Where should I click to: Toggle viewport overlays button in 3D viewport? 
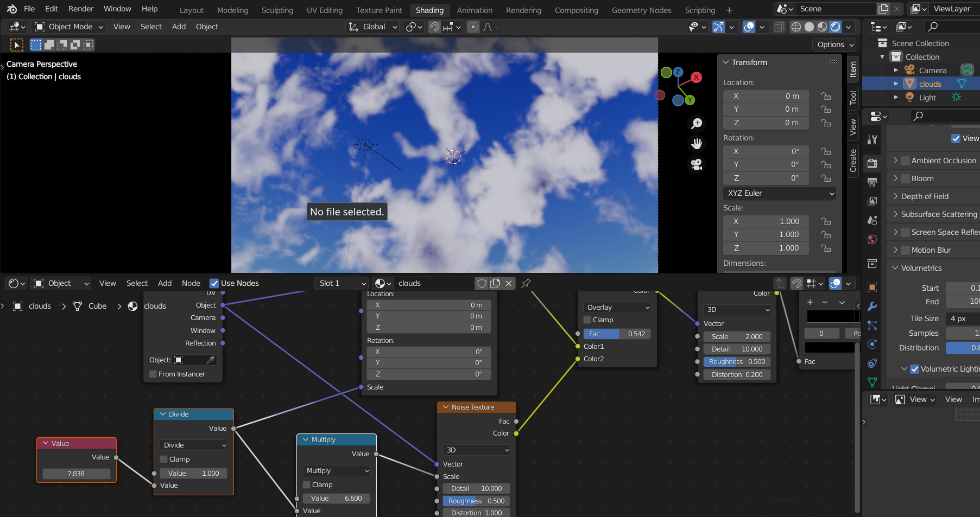[749, 27]
